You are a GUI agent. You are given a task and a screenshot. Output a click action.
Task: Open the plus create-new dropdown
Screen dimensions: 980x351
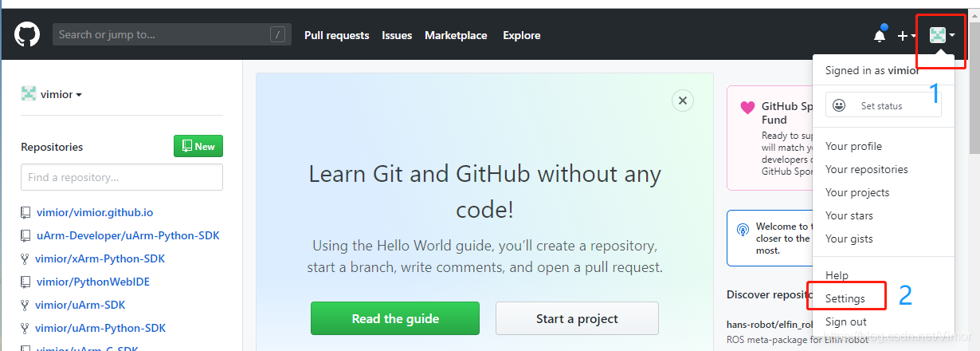tap(907, 35)
